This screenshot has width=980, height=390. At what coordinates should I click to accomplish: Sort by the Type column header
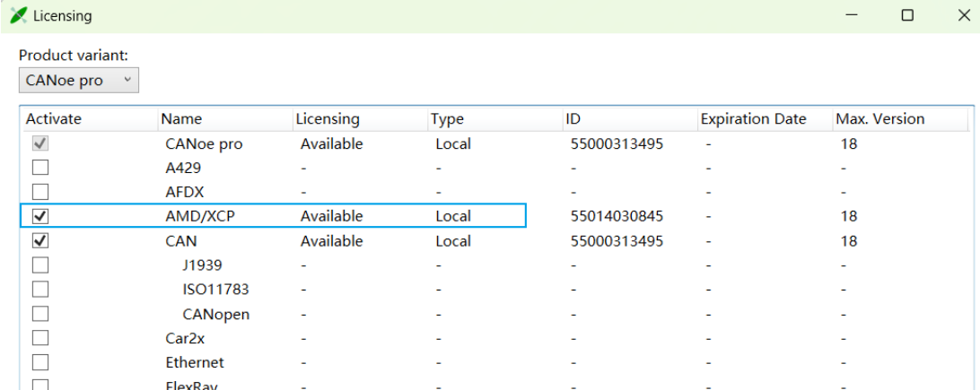495,119
